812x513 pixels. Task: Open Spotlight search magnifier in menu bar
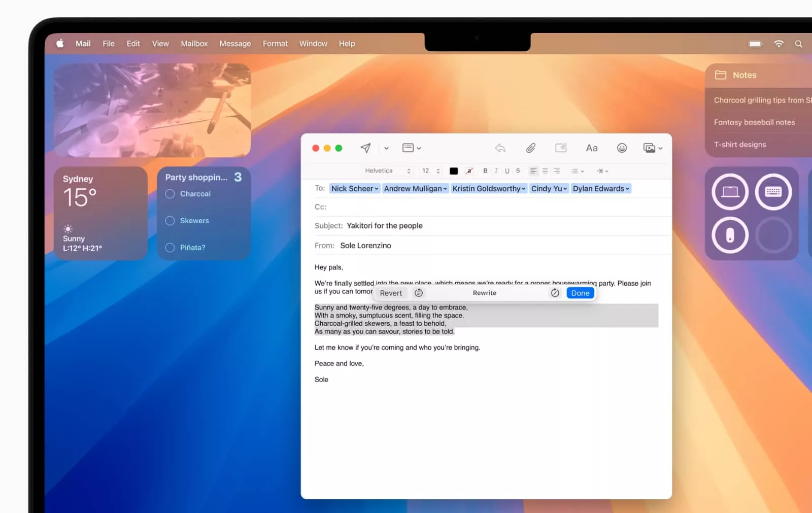798,44
